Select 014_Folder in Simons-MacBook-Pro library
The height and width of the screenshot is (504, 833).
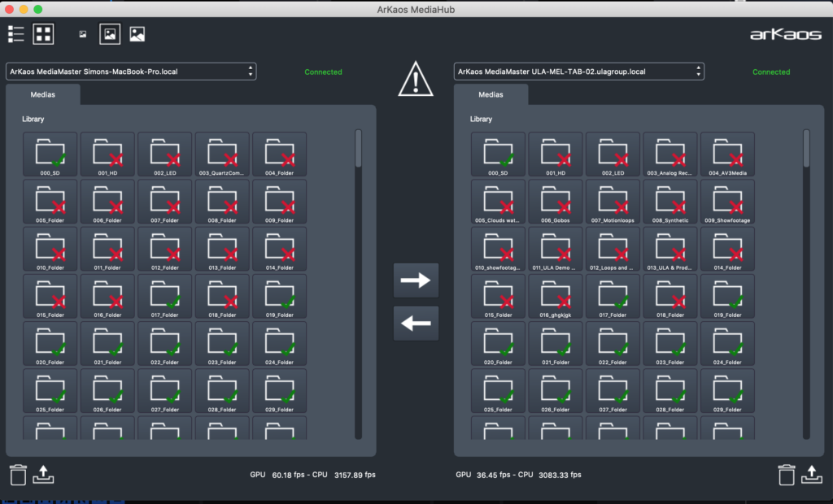pyautogui.click(x=280, y=249)
